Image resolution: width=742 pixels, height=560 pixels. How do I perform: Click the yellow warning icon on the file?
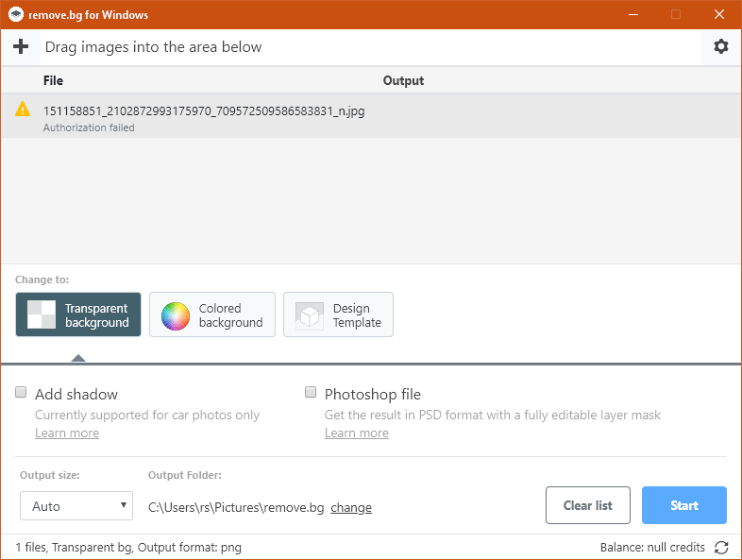click(23, 110)
